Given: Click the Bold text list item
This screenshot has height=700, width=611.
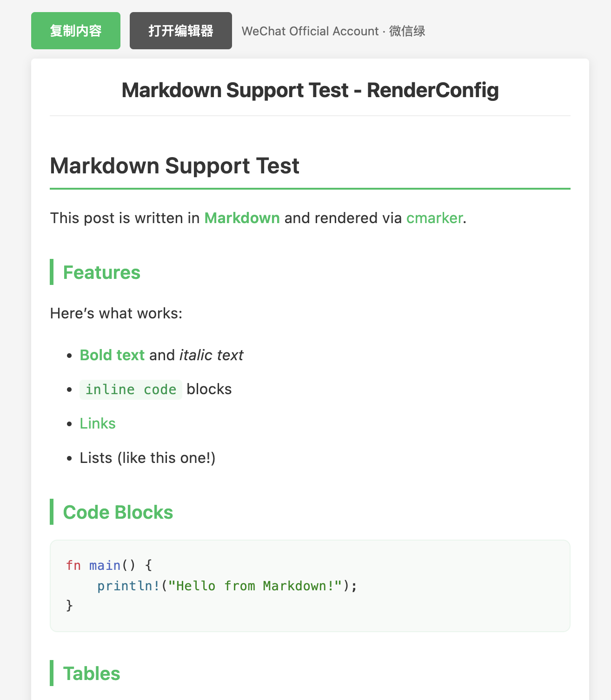Looking at the screenshot, I should click(112, 355).
